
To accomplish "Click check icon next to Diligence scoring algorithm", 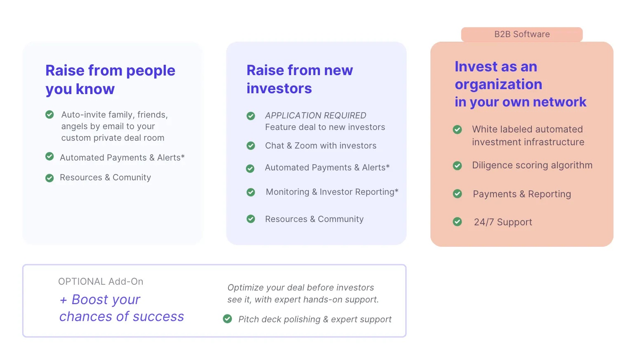I will (457, 166).
